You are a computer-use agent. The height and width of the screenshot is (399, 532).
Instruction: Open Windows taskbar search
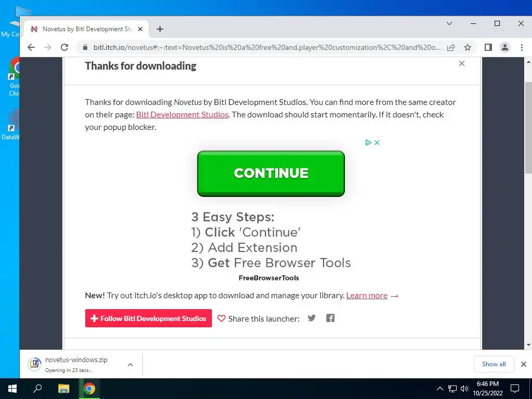click(37, 389)
